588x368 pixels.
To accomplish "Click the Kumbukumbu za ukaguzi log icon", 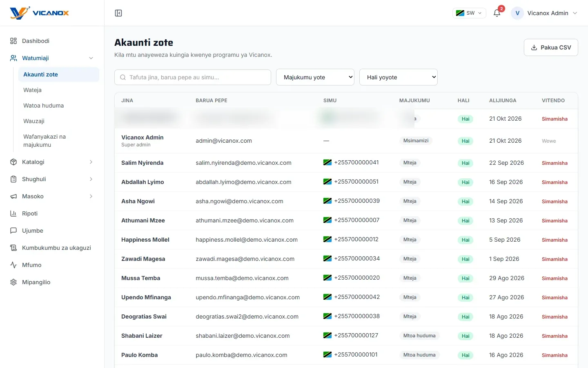I will [13, 248].
